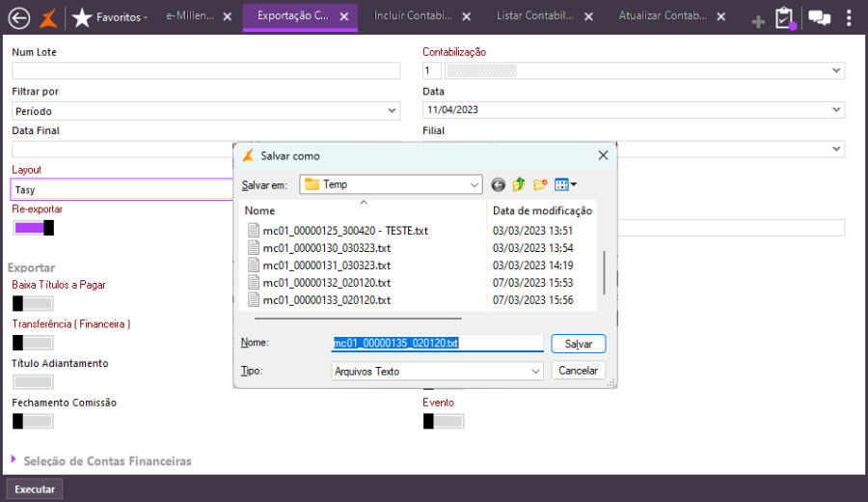Close the Atualizar Contab... tab
868x502 pixels.
[721, 16]
